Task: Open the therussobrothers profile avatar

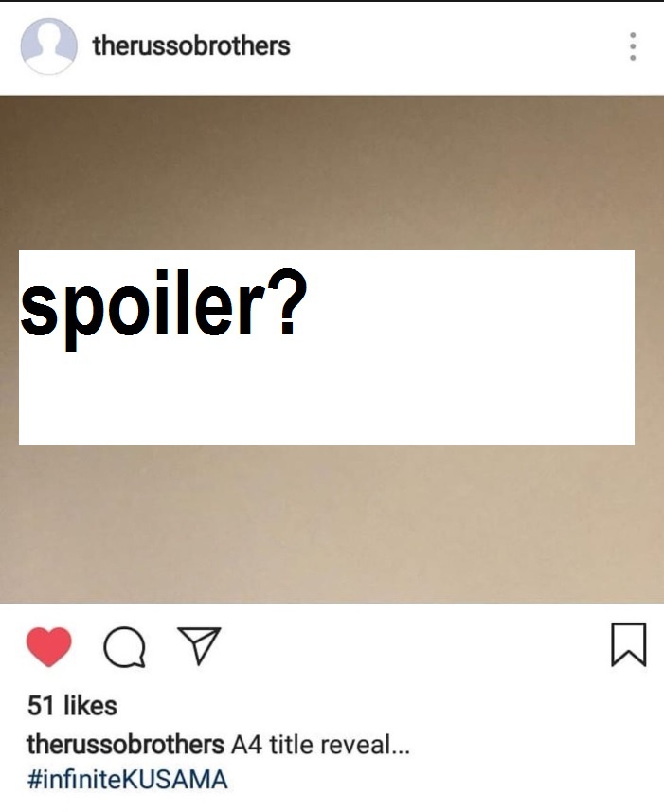Action: (48, 46)
